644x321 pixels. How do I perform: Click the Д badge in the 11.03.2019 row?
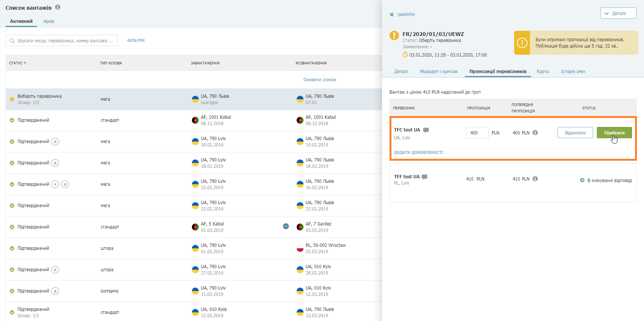tap(55, 291)
